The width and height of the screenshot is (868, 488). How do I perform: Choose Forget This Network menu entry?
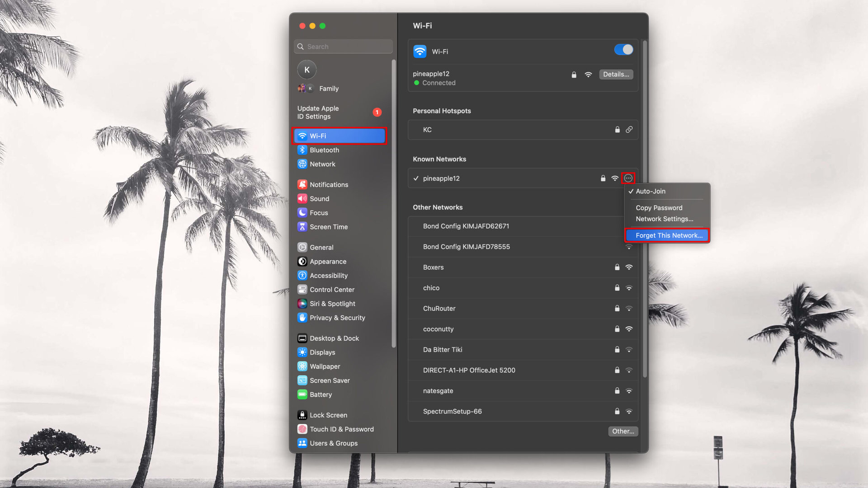(x=669, y=235)
